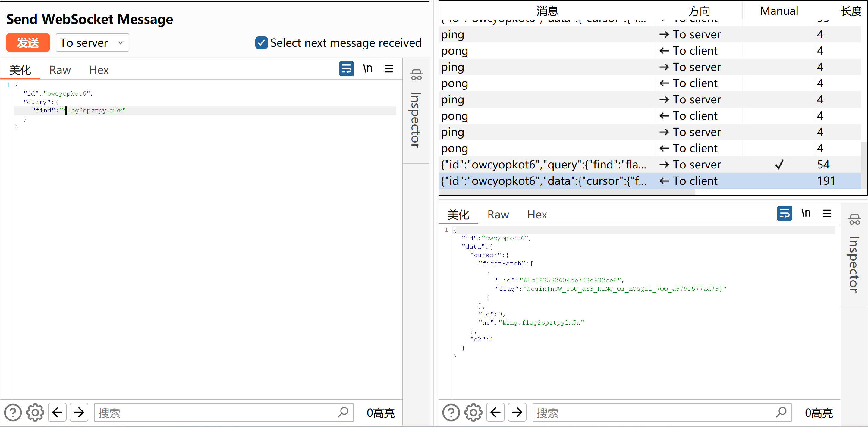
Task: Click the previous match arrow below message editor
Action: click(x=57, y=412)
